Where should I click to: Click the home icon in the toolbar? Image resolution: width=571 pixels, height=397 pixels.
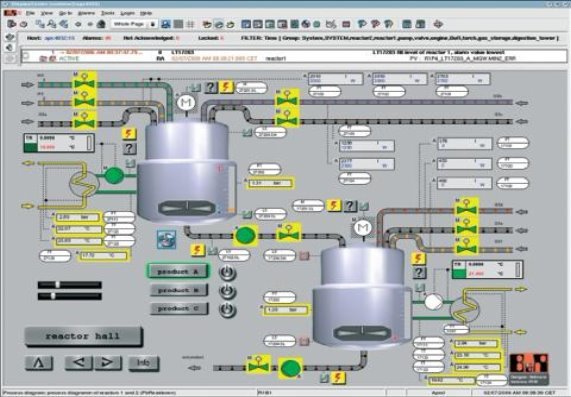tap(101, 24)
